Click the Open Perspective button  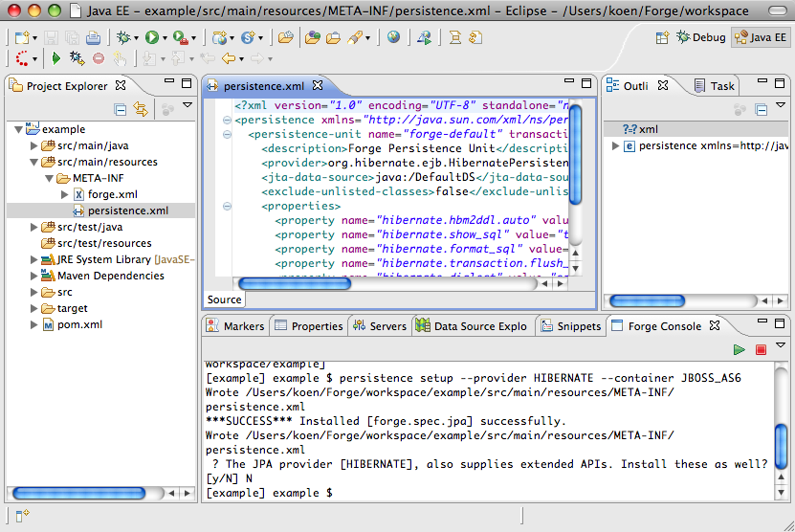(x=662, y=37)
